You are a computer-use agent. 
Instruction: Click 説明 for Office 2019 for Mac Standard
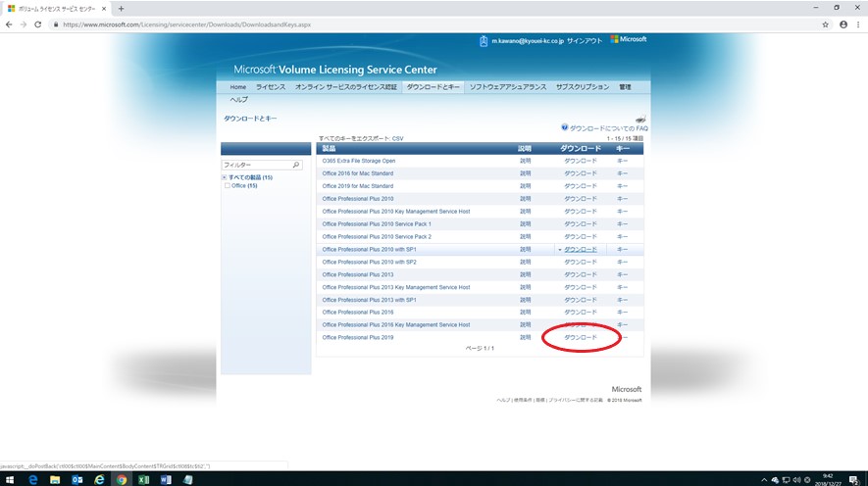(x=525, y=186)
